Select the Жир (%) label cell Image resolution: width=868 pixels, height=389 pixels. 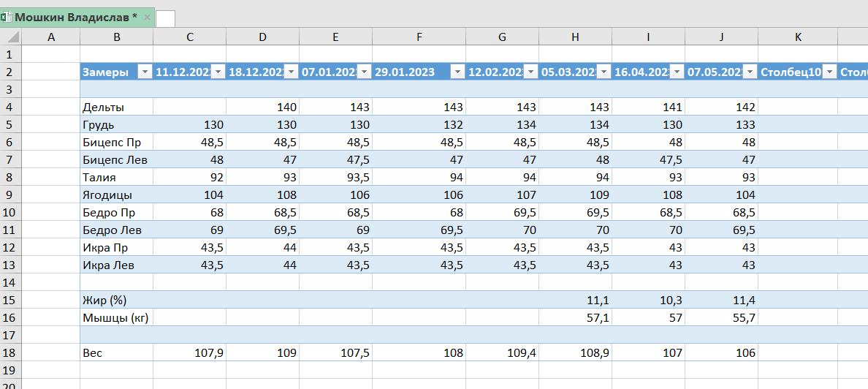(x=116, y=300)
